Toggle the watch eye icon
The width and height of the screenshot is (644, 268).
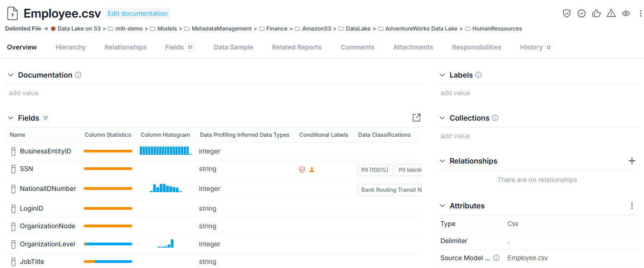[626, 13]
